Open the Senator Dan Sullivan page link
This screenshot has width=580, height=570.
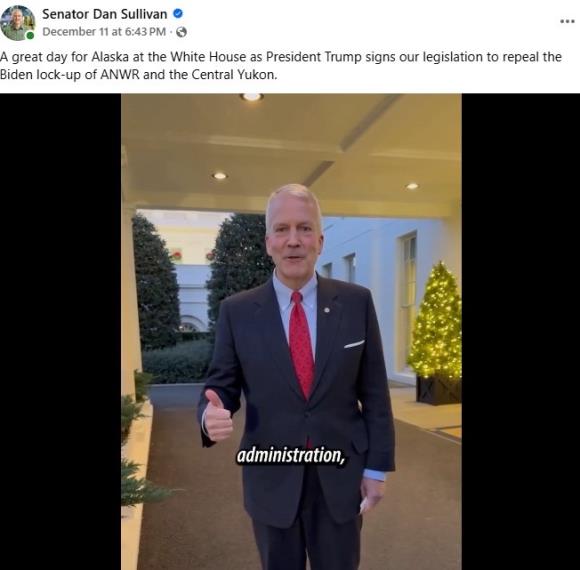tap(105, 14)
